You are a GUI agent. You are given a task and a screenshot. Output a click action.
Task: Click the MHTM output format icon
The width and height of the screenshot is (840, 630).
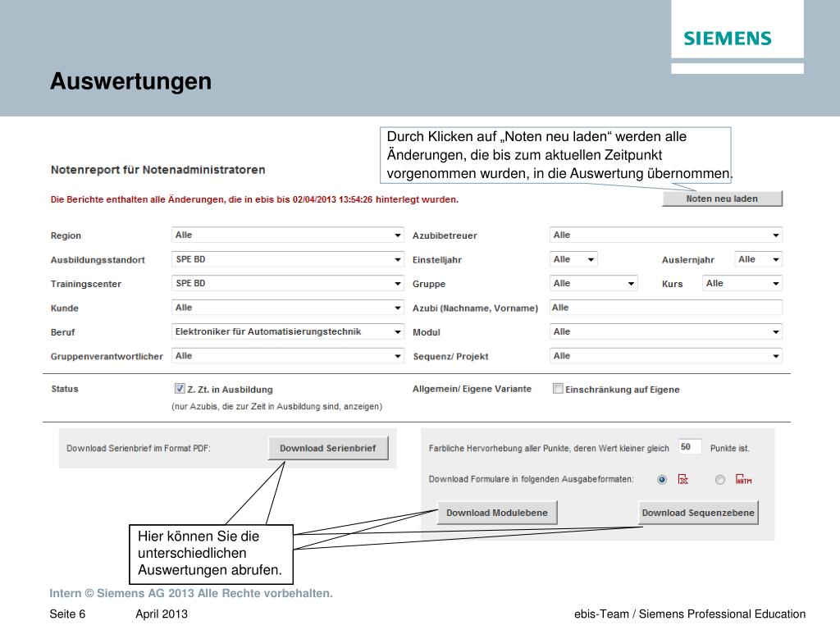coord(743,479)
